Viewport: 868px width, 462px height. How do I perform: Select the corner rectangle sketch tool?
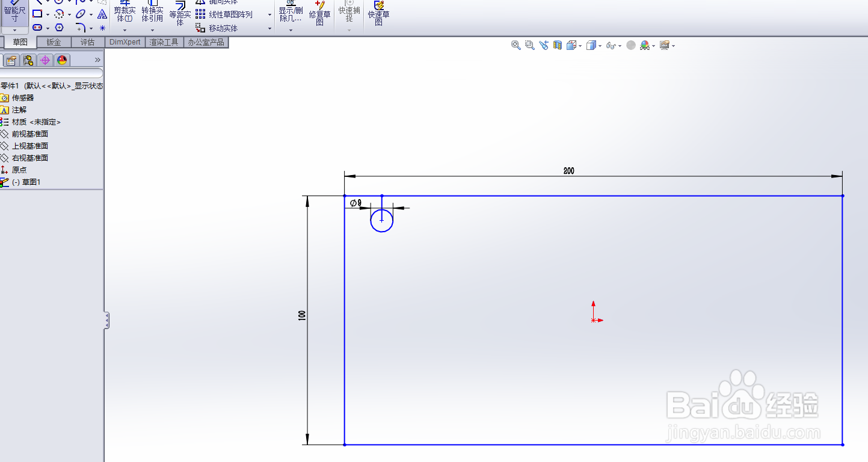coord(37,14)
